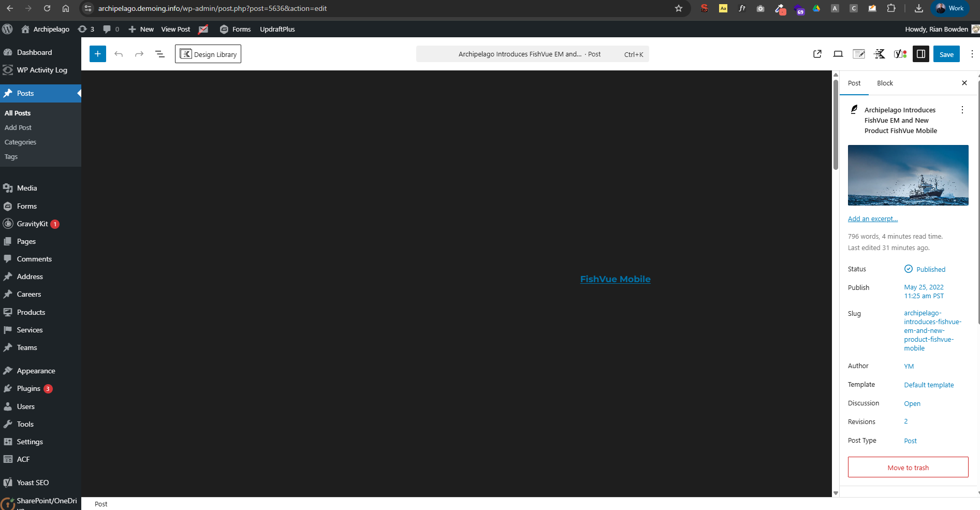Open the Kadence Design Library
980x510 pixels.
208,54
